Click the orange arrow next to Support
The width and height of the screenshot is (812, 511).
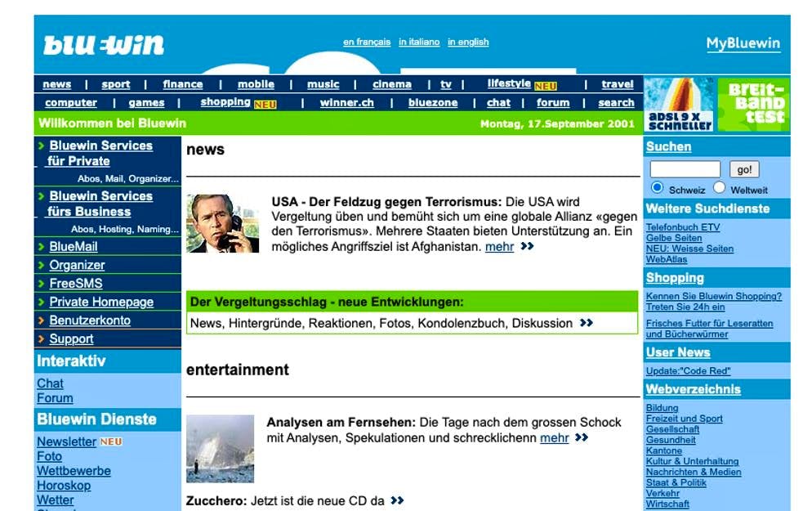pyautogui.click(x=42, y=339)
